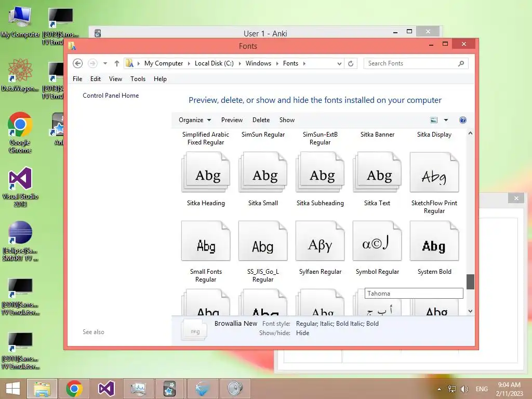
Task: Click the Show toolbar button
Action: 287,120
